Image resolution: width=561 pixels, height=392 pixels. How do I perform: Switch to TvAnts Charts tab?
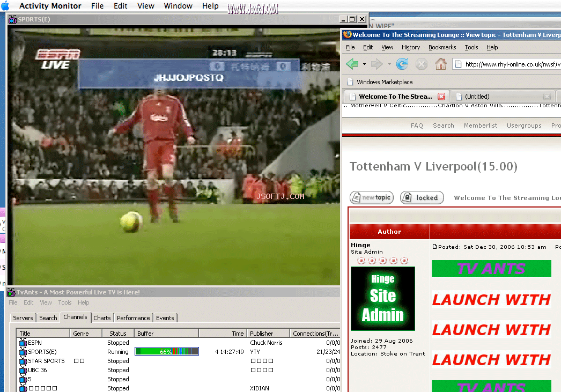click(x=102, y=318)
